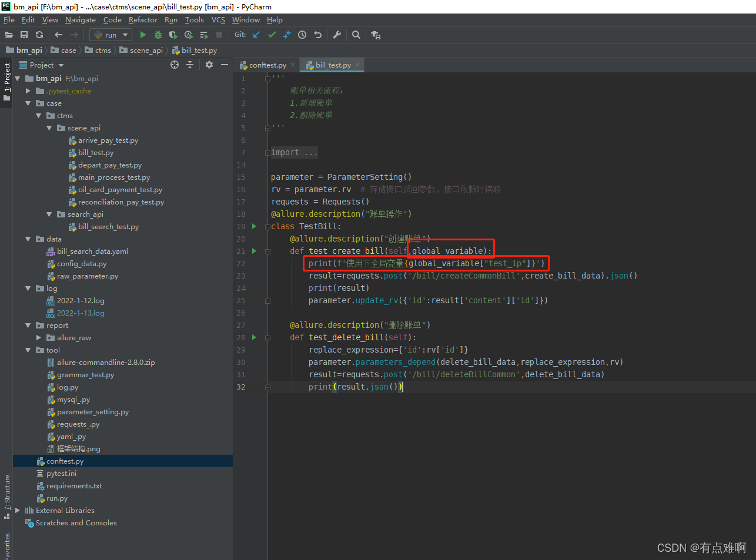Collapse the data folder
The width and height of the screenshot is (756, 560).
pyautogui.click(x=28, y=239)
